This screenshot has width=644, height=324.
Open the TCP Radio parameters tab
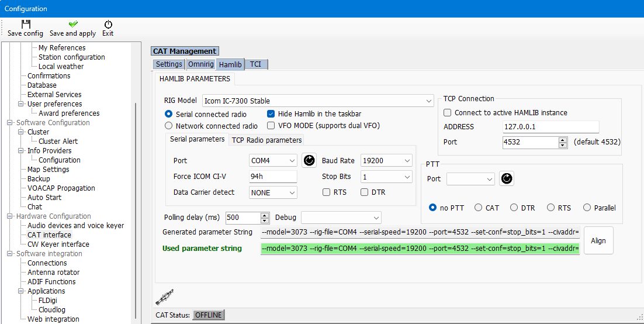(x=266, y=140)
